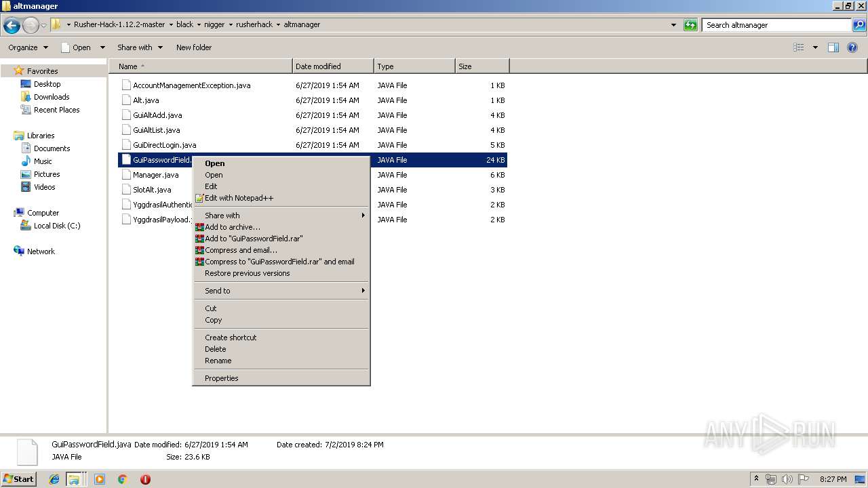Choose Edit with Notepad++

click(281, 198)
